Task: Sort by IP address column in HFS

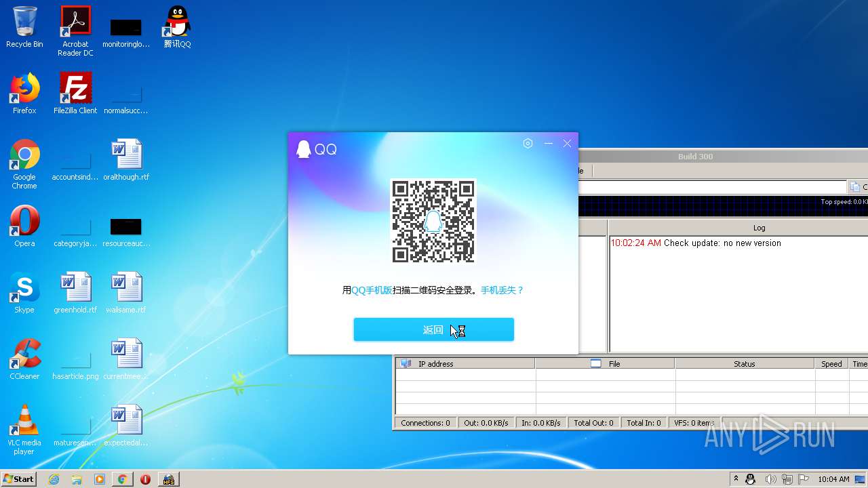Action: (465, 364)
